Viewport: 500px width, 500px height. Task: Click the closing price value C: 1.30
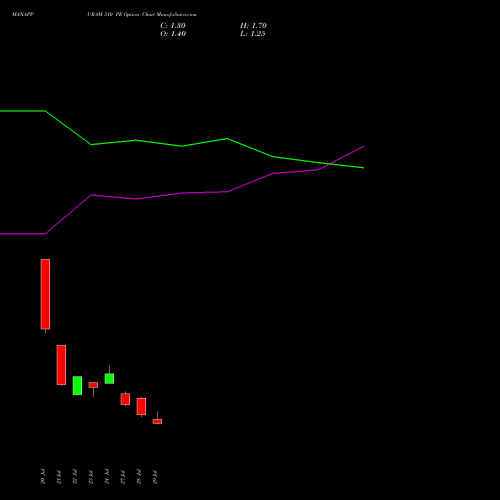173,26
